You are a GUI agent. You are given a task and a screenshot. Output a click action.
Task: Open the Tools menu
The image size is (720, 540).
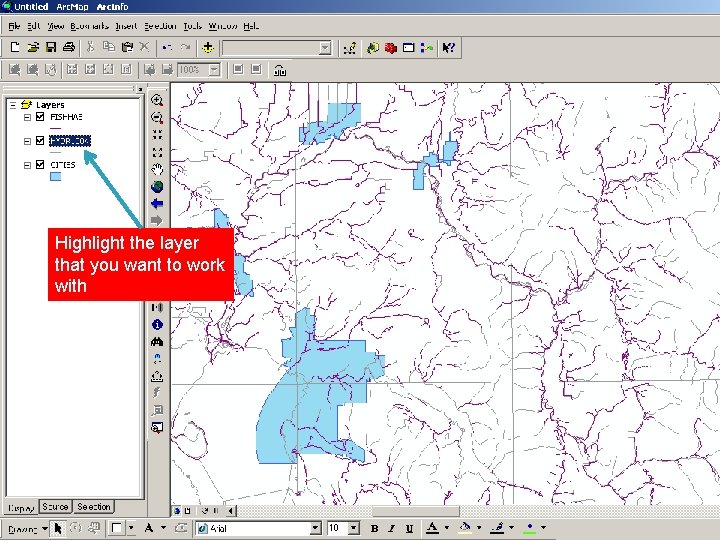coord(192,26)
